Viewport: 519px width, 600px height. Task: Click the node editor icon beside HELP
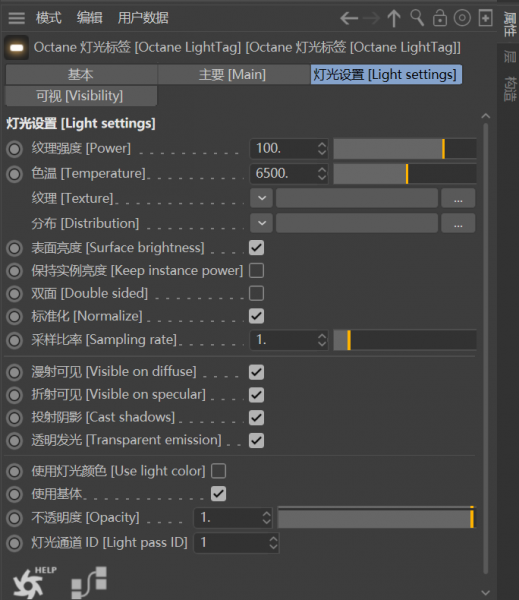tap(89, 582)
